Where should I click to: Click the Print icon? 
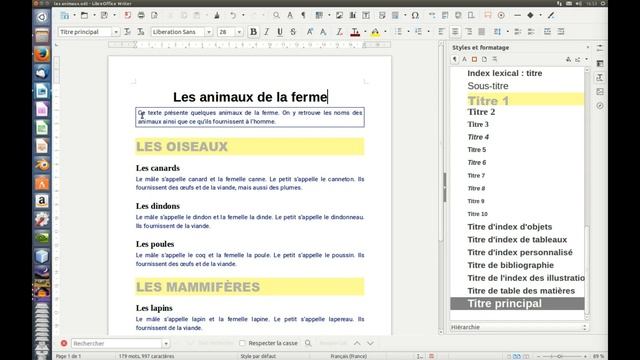pyautogui.click(x=141, y=16)
